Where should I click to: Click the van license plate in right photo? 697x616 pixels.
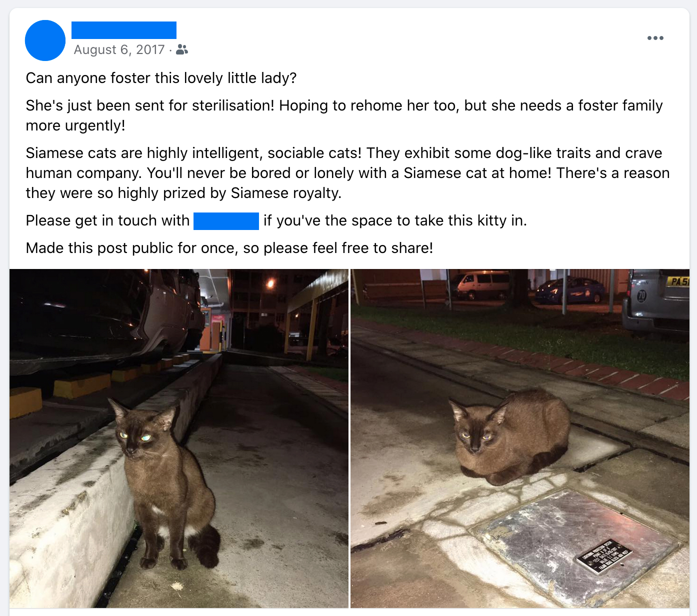tap(678, 282)
